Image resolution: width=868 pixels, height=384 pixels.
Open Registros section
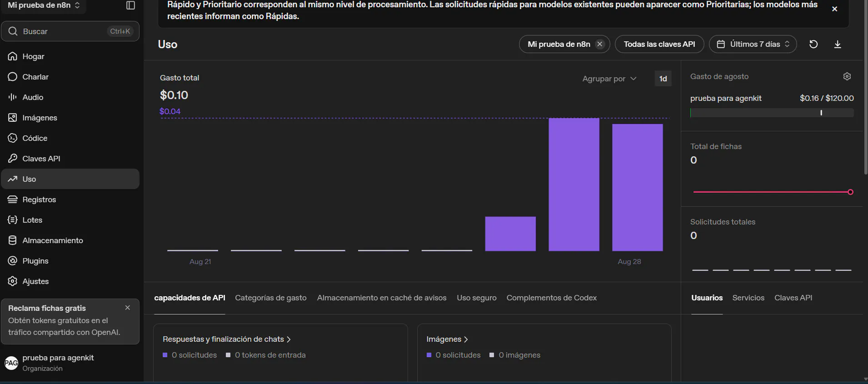coord(70,199)
